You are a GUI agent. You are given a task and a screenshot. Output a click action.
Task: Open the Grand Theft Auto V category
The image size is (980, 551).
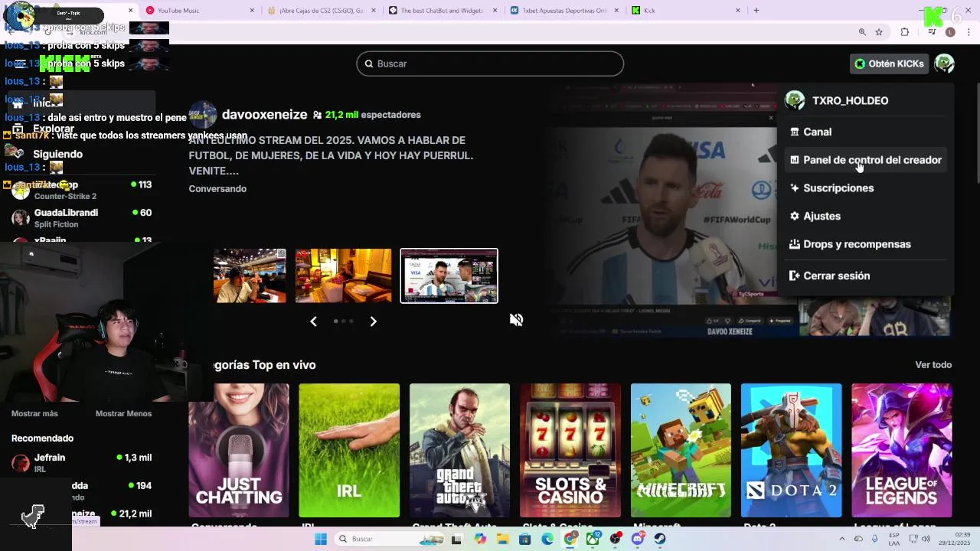tap(459, 450)
